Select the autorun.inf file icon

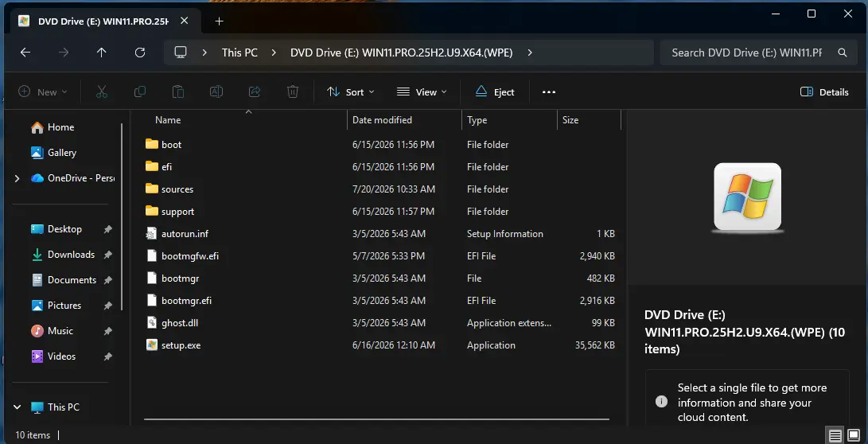pos(152,234)
